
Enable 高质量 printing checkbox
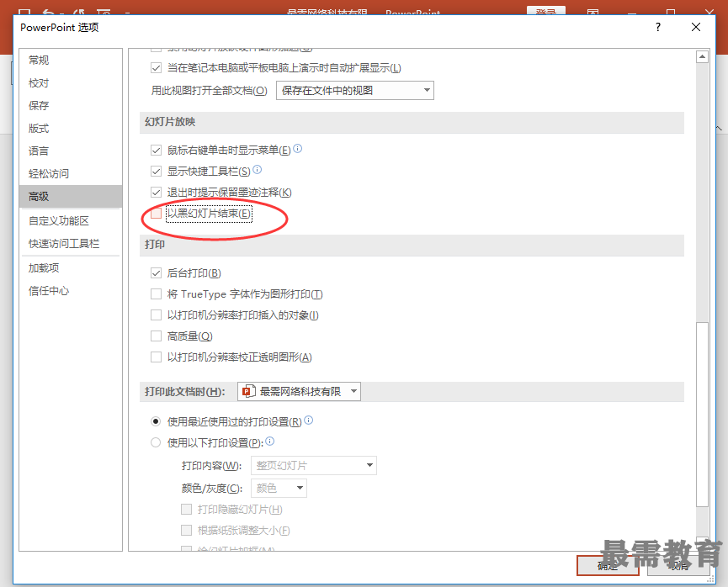(x=156, y=336)
